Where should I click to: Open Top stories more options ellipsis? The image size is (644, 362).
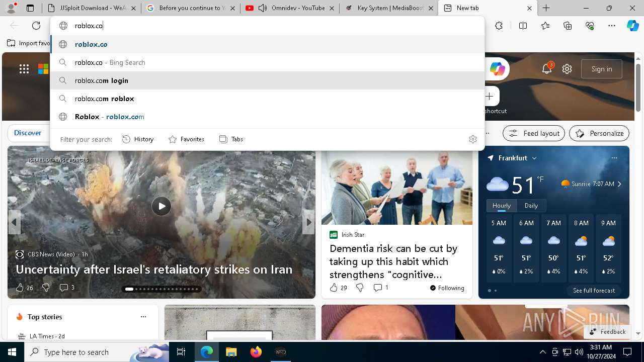[143, 317]
